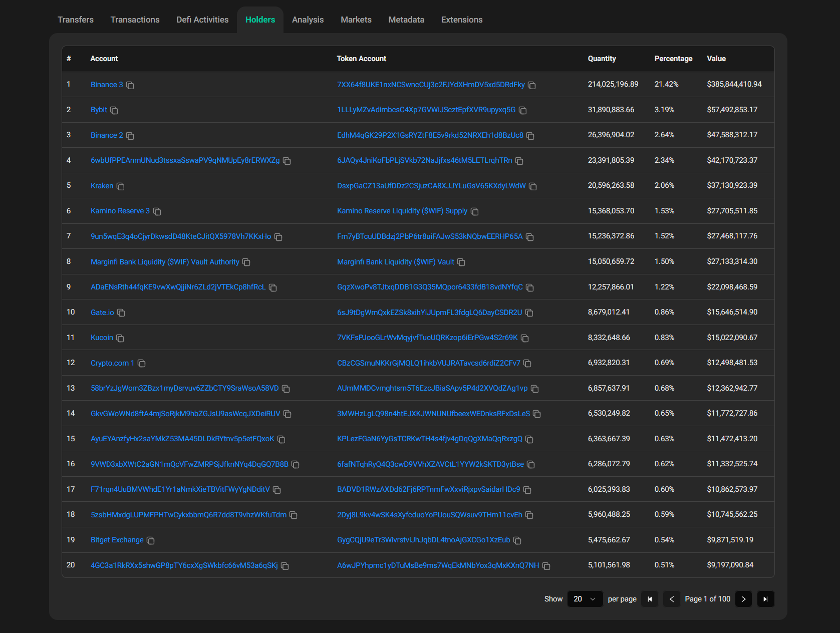Switch to the Transactions tab
Screen dimensions: 840x633
135,20
